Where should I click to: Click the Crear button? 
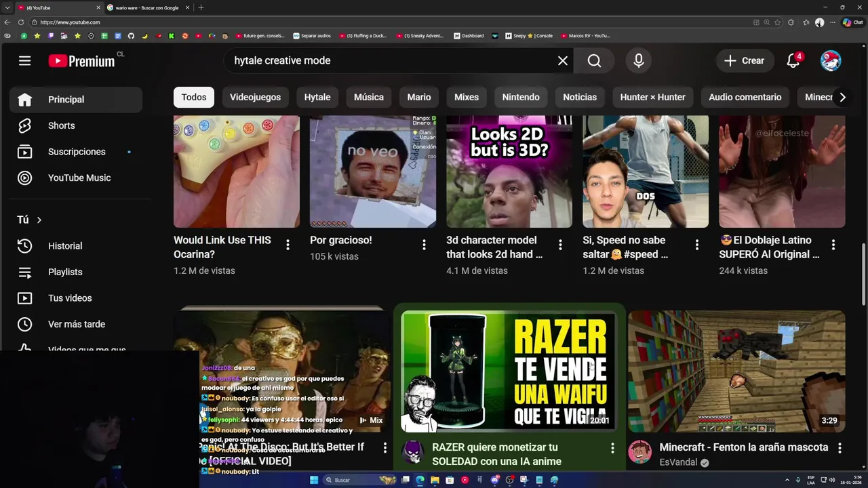click(x=745, y=61)
